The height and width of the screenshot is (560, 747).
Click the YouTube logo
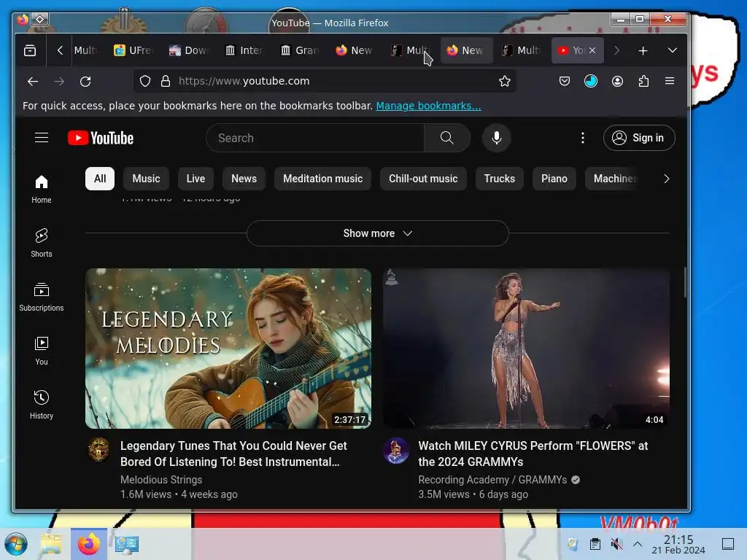(101, 138)
